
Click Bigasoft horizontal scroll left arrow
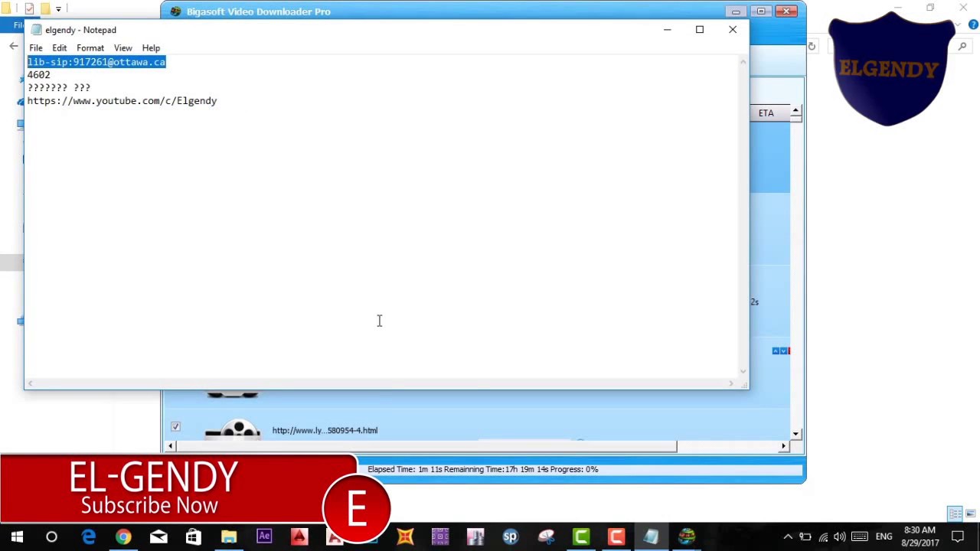pyautogui.click(x=170, y=446)
